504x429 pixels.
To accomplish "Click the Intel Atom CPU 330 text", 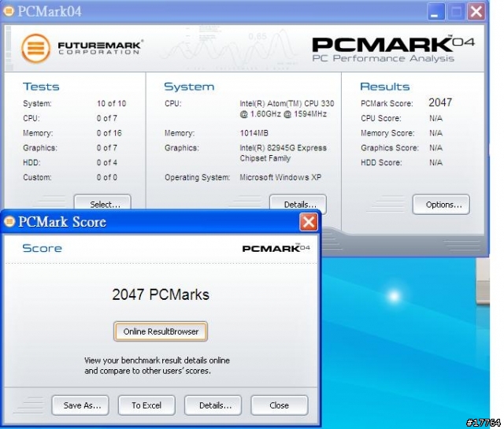I will (287, 109).
